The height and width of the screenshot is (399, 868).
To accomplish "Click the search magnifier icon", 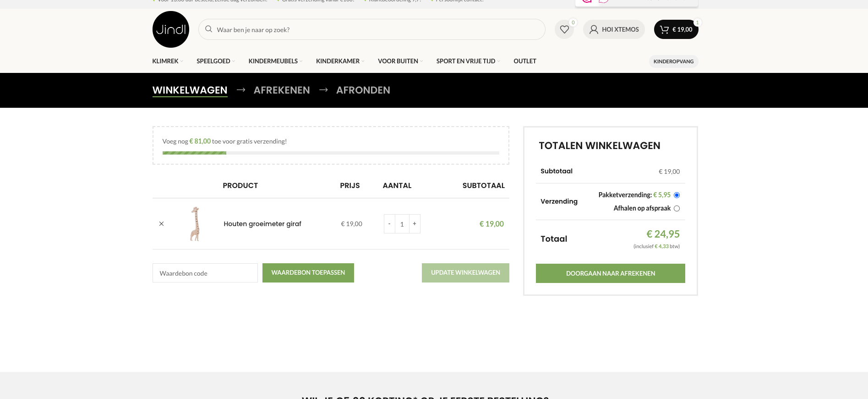I will click(x=208, y=29).
